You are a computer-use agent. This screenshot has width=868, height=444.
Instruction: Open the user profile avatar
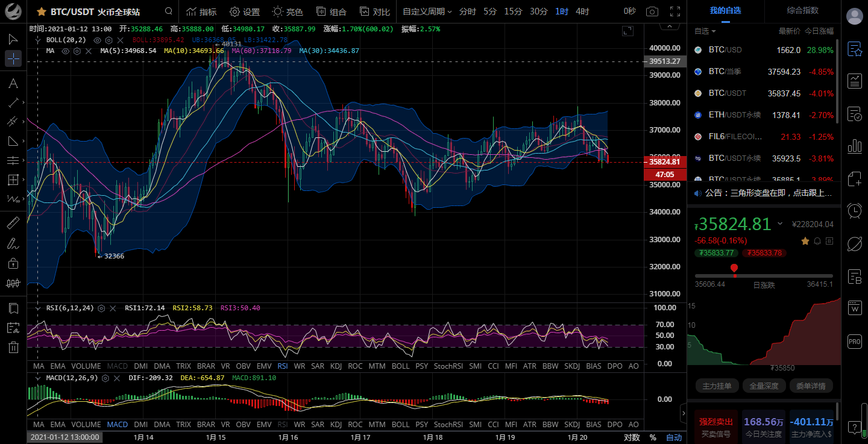855,16
